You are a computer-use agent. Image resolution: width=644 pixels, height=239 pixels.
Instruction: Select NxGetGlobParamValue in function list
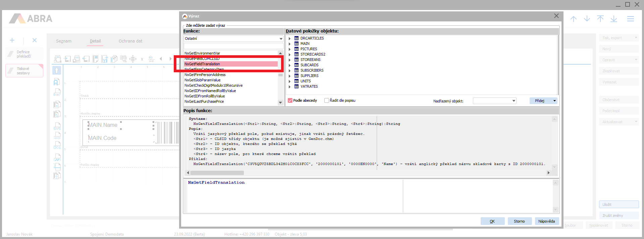pyautogui.click(x=203, y=80)
